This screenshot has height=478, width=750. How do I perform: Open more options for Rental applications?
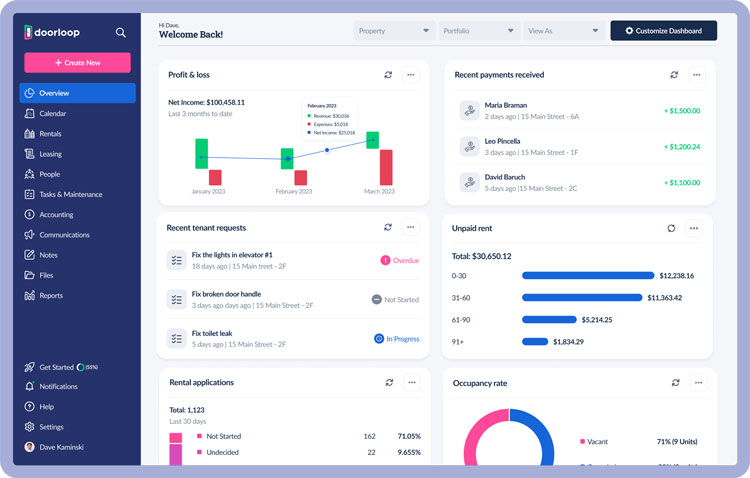[411, 383]
